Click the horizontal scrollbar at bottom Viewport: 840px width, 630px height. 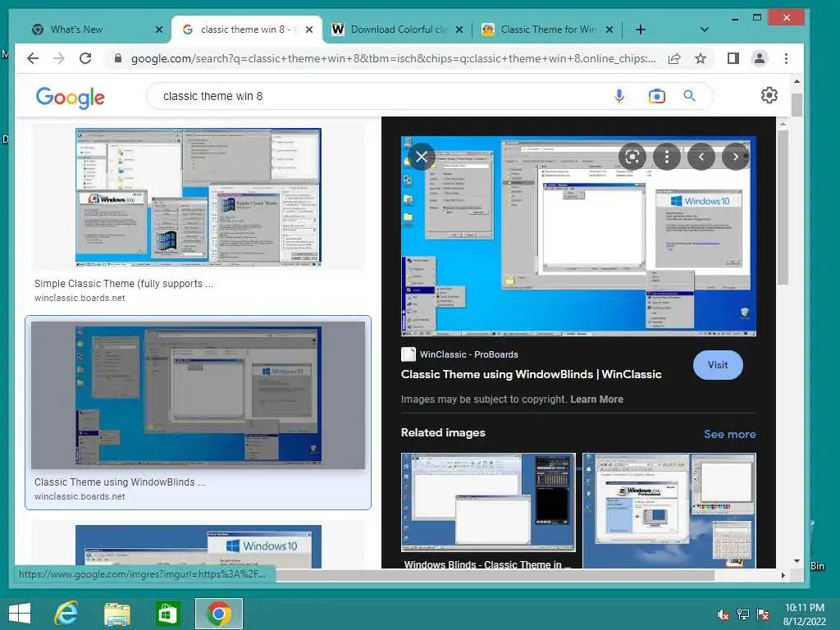[495, 575]
